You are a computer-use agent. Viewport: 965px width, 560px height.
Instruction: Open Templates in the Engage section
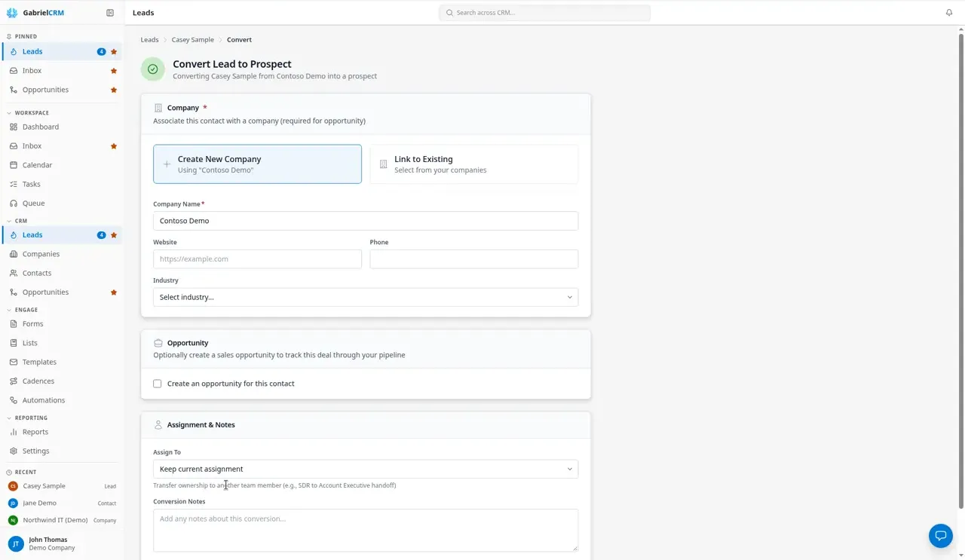pos(62,362)
